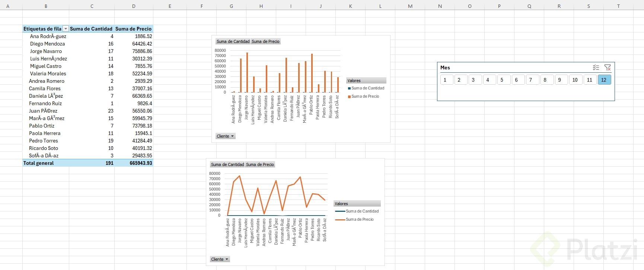Select the price cell 29483.95
Screen dimensions: 644x270
coord(134,156)
